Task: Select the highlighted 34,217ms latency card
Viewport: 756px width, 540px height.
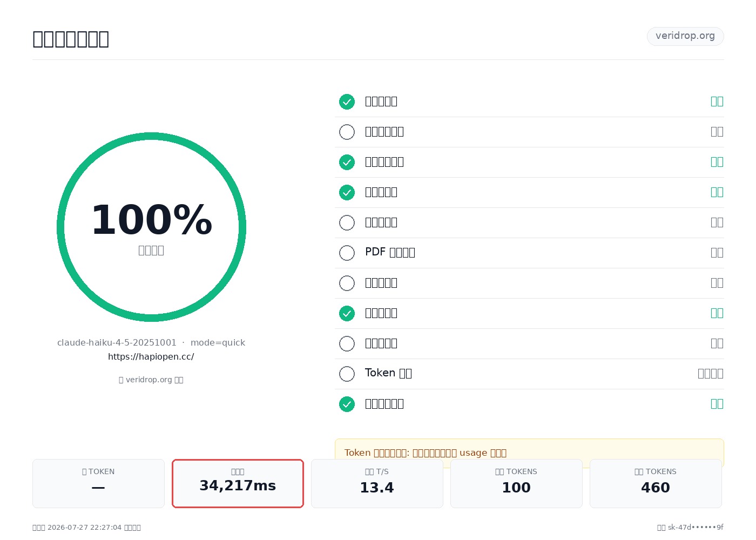Action: click(238, 483)
